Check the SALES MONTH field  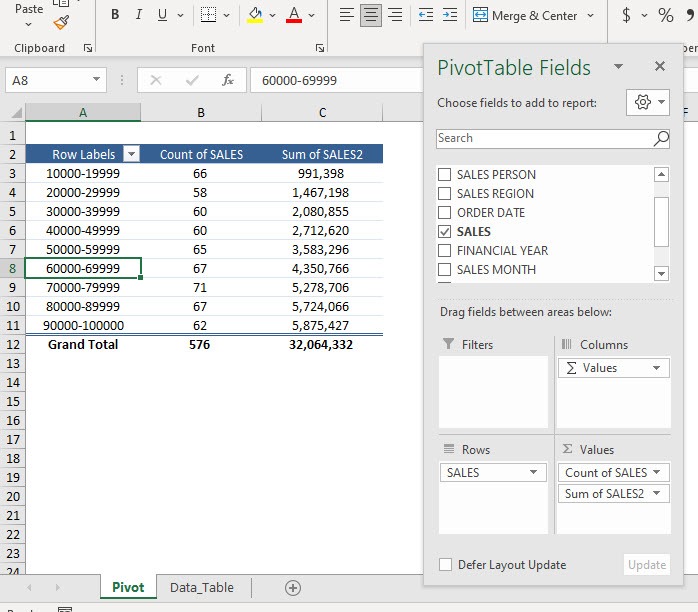point(444,270)
